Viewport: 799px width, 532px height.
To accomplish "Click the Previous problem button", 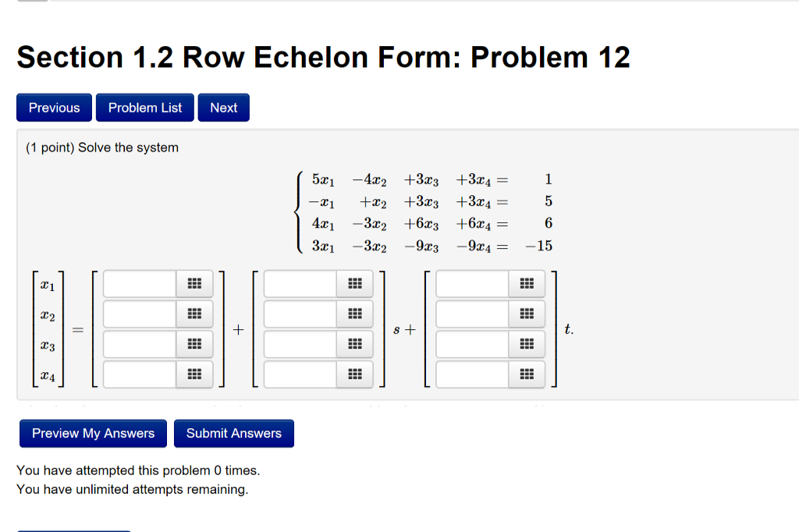I will click(x=54, y=108).
